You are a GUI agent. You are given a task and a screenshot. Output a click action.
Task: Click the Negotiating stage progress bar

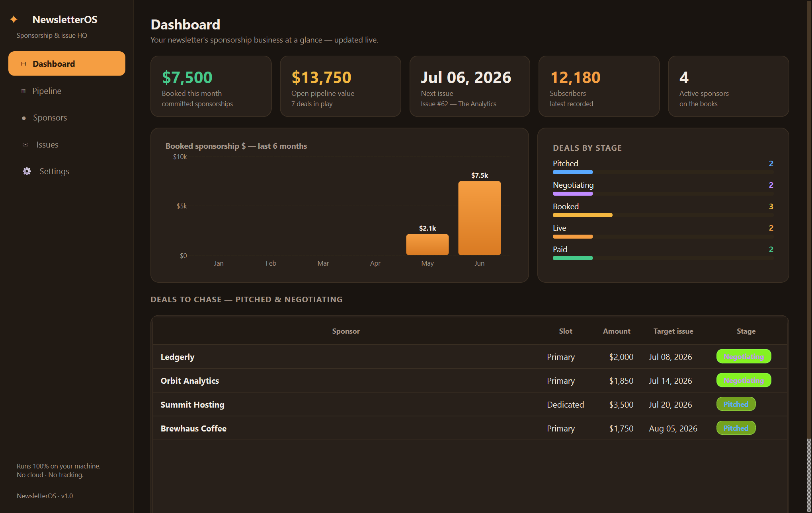pos(663,194)
